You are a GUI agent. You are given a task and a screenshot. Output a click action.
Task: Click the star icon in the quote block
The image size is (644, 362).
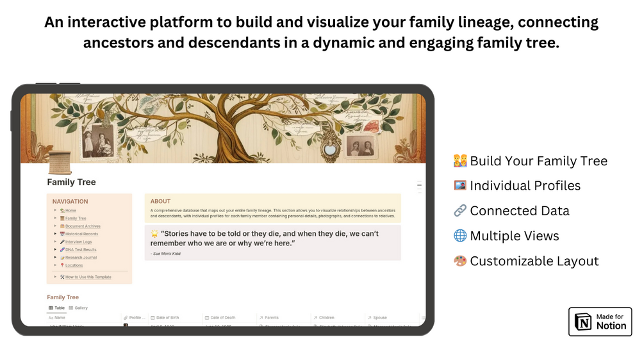(x=154, y=233)
